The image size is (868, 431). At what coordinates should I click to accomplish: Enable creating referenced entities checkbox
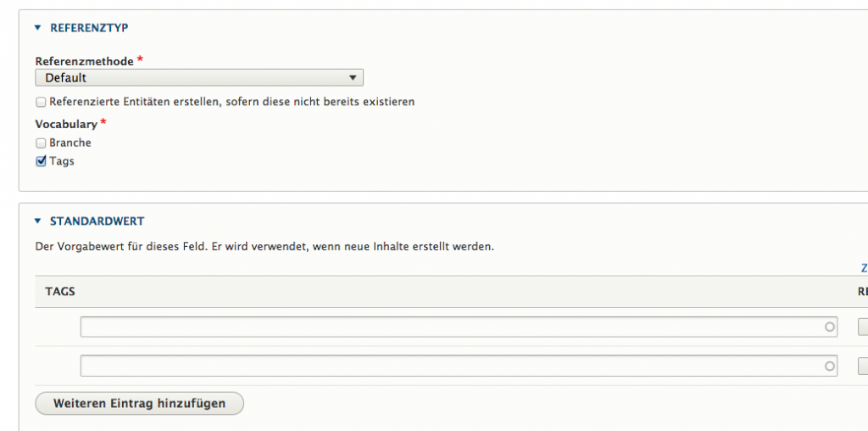pos(41,102)
